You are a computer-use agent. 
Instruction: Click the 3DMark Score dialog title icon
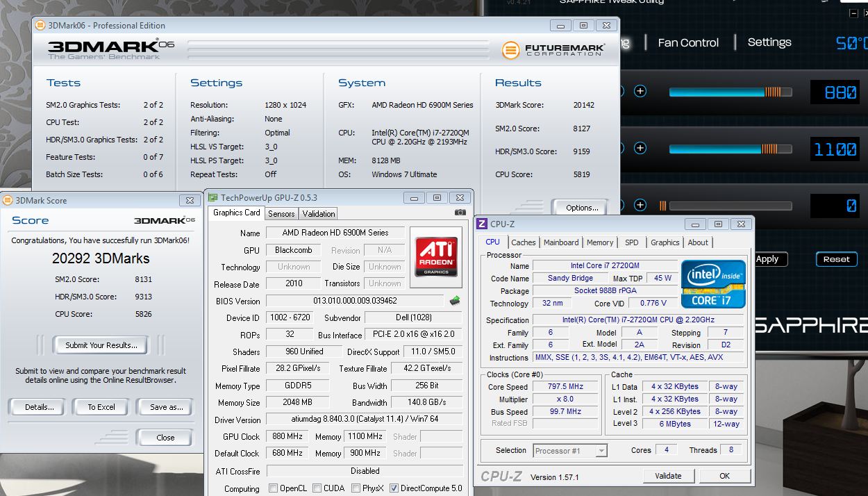tap(8, 201)
